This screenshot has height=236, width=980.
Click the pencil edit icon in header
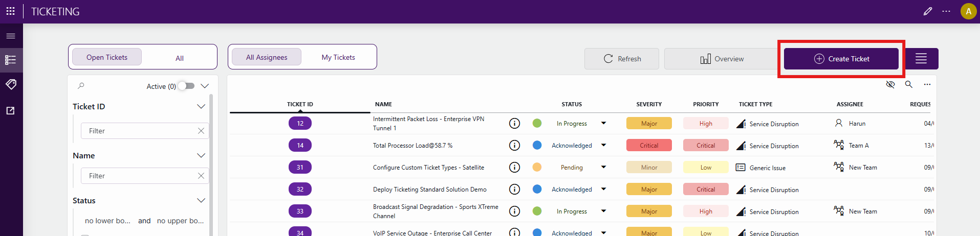click(x=927, y=11)
